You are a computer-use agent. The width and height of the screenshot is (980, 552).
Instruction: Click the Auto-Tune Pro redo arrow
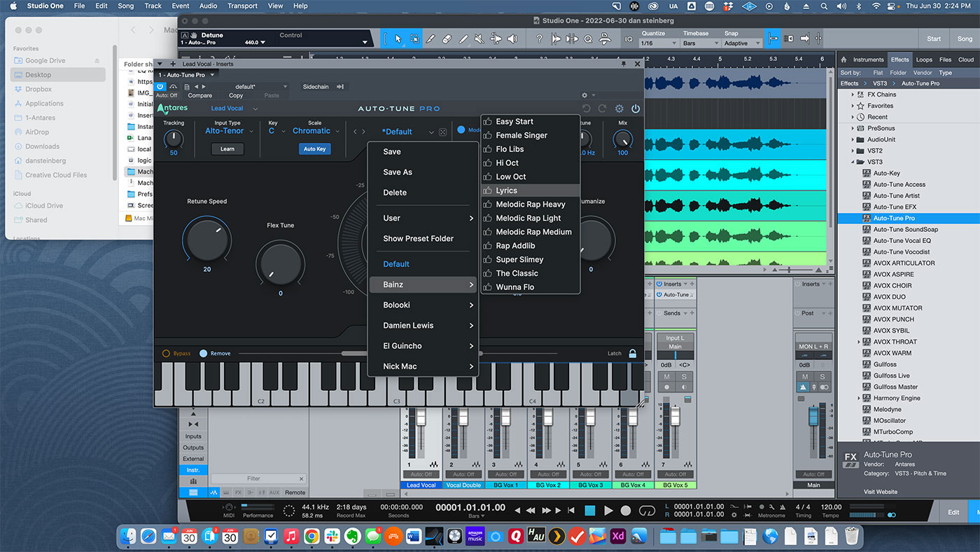(602, 109)
